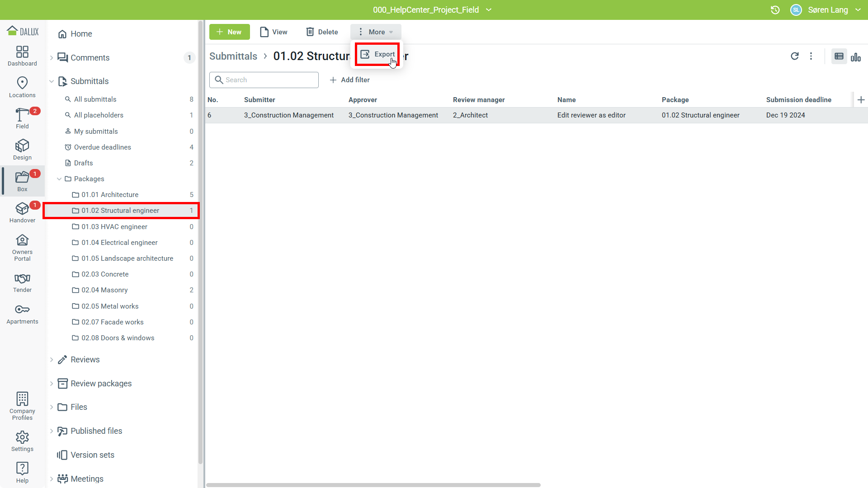Image resolution: width=868 pixels, height=488 pixels.
Task: Expand the Reviews section
Action: 52,360
